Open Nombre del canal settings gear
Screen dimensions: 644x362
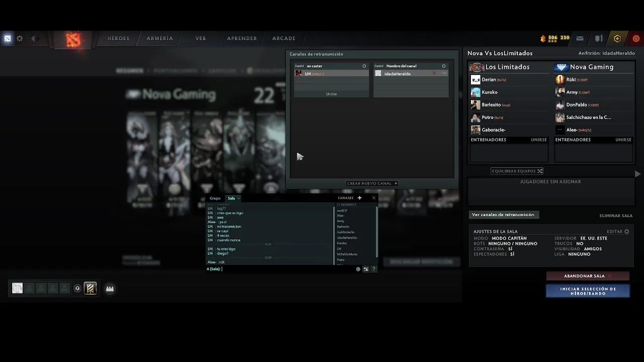(443, 66)
